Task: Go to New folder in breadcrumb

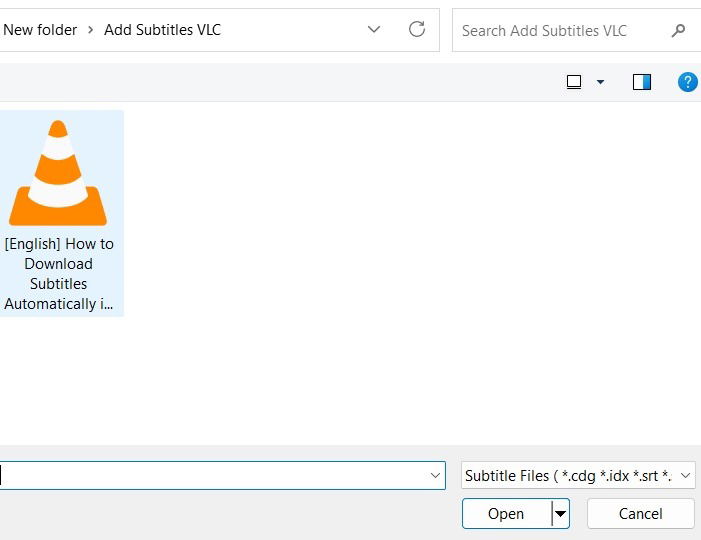Action: pos(40,30)
